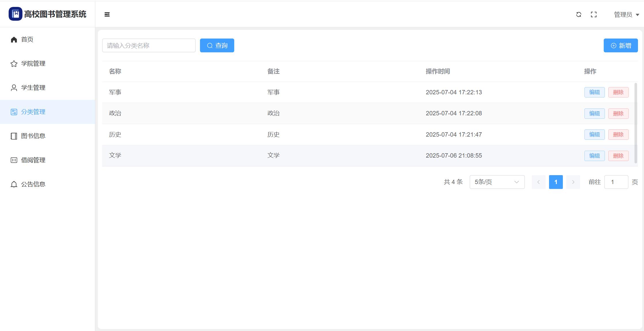Open the 5条/页 page size dropdown

(x=497, y=182)
